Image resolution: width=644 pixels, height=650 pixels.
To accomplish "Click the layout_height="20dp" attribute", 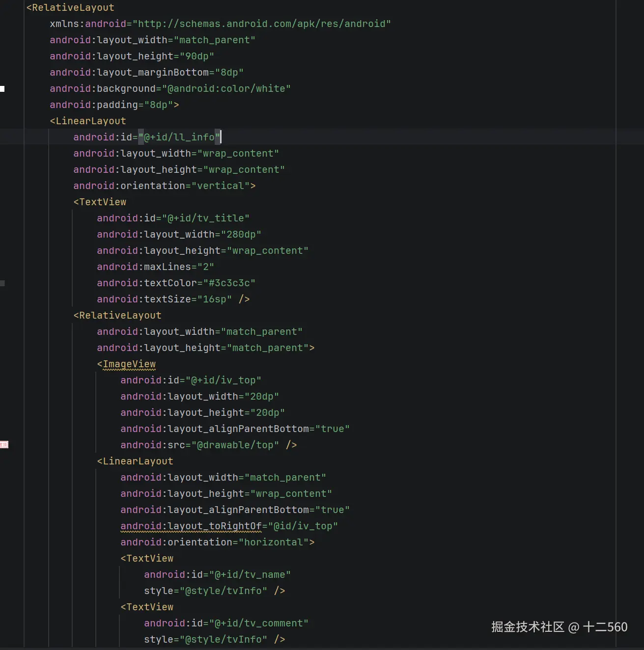I will click(x=202, y=412).
